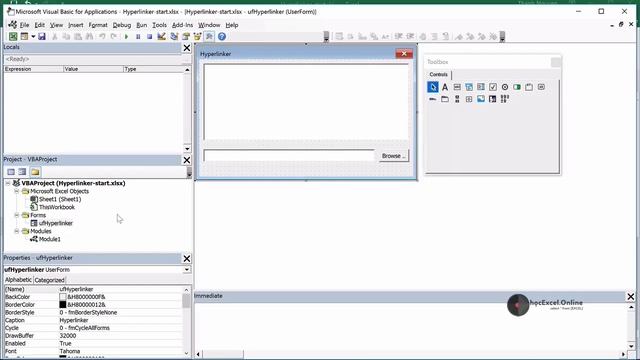Click the Locals panel scroll down arrow

coord(187,149)
